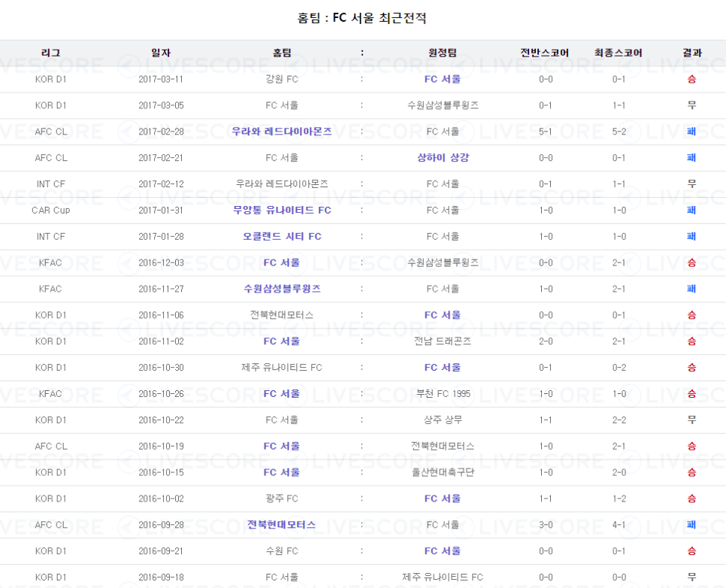
Task: Click away team 상주 상무
Action: click(x=442, y=420)
